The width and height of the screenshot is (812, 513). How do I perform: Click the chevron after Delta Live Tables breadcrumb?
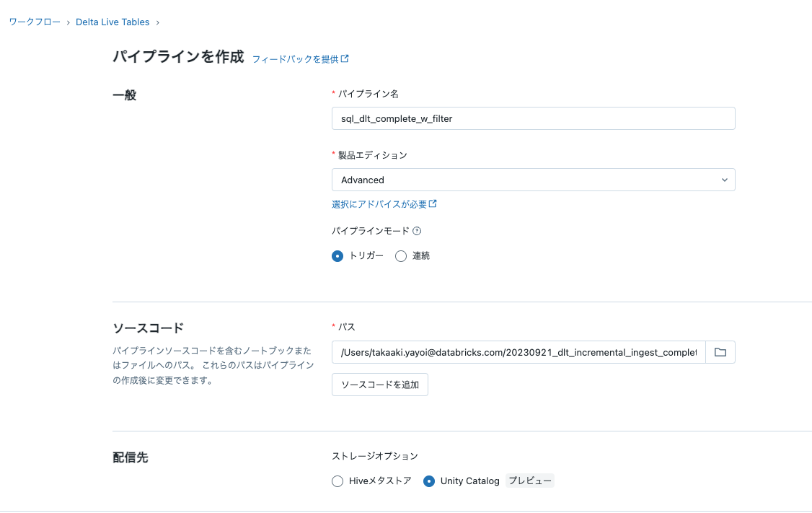pyautogui.click(x=156, y=22)
